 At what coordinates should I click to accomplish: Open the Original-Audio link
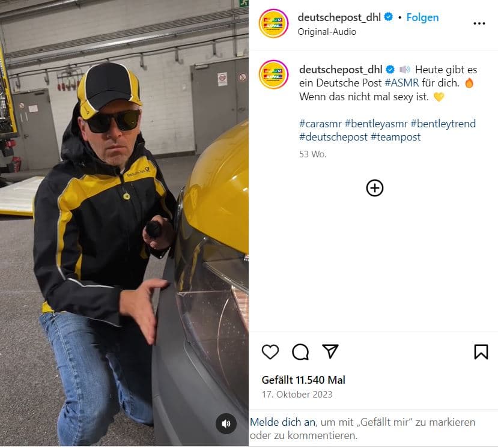click(327, 32)
